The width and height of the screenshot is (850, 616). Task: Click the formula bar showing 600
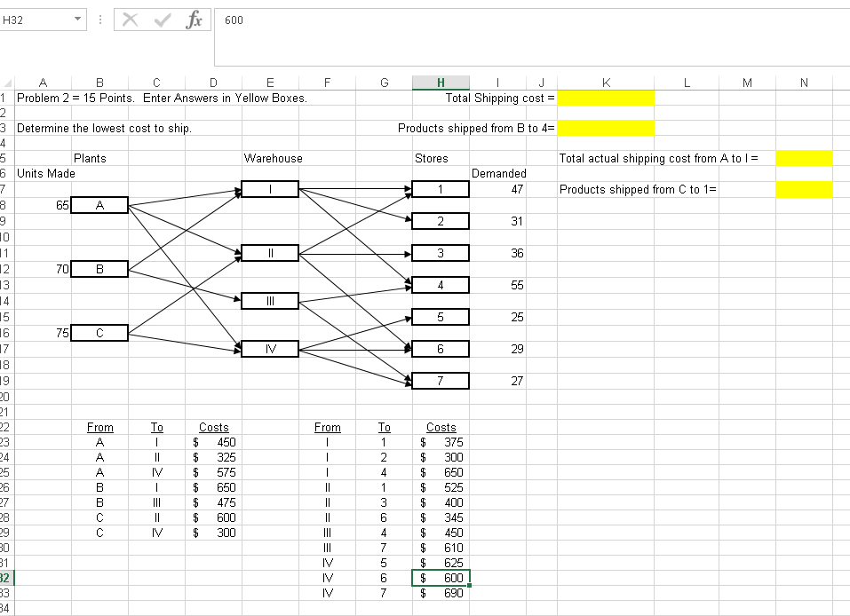266,20
